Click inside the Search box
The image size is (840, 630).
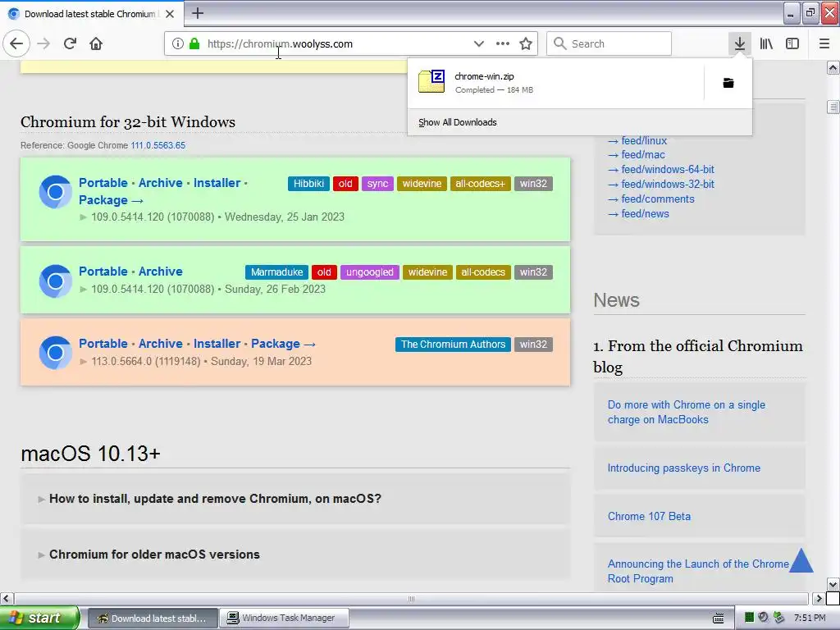point(609,43)
